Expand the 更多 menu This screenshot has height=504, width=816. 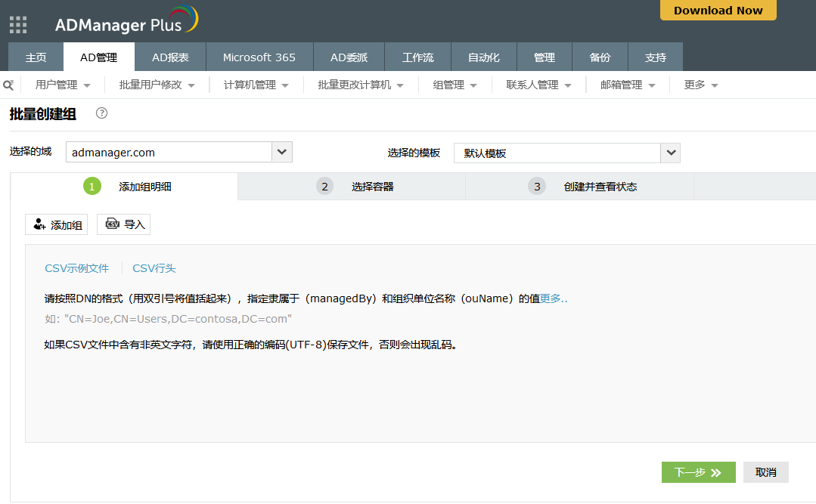click(700, 85)
